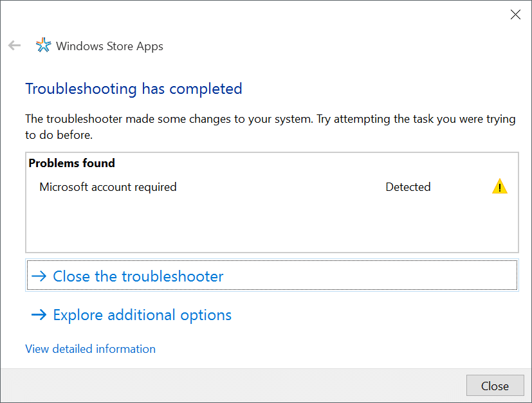This screenshot has height=403, width=532.
Task: Click the Close button at bottom
Action: (x=495, y=386)
